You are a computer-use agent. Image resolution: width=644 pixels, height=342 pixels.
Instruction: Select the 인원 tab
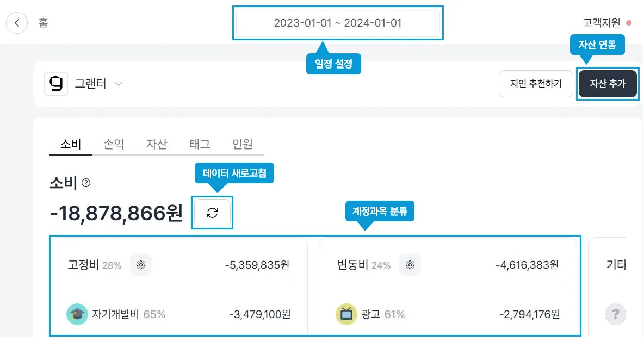(x=243, y=144)
